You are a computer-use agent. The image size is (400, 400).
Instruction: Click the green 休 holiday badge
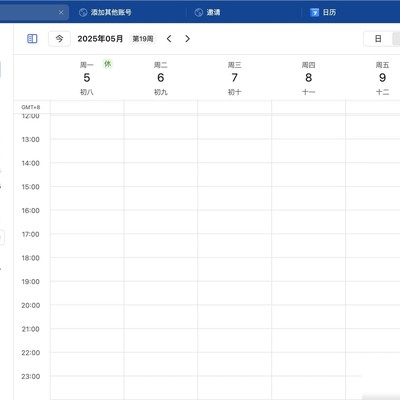point(107,64)
